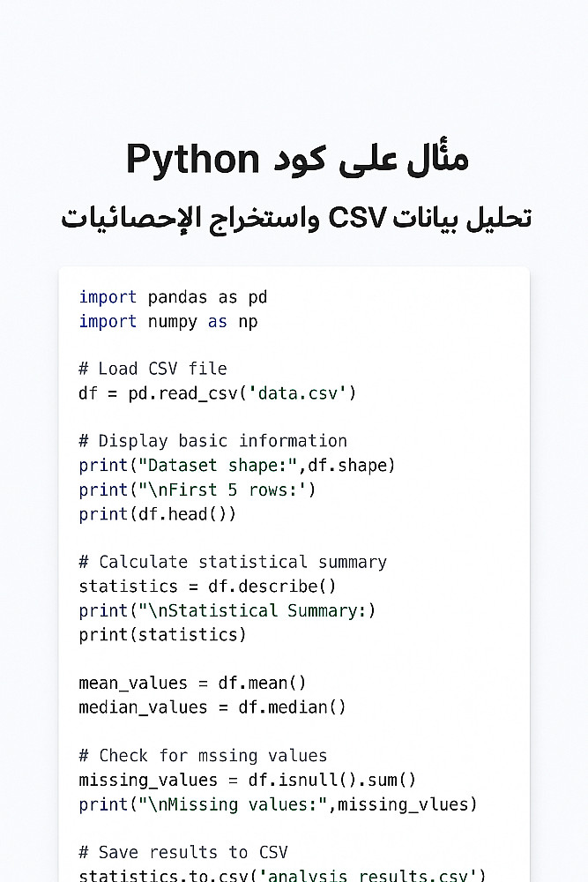The height and width of the screenshot is (882, 588).
Task: Click the print "Dataset shape:" line
Action: (237, 465)
